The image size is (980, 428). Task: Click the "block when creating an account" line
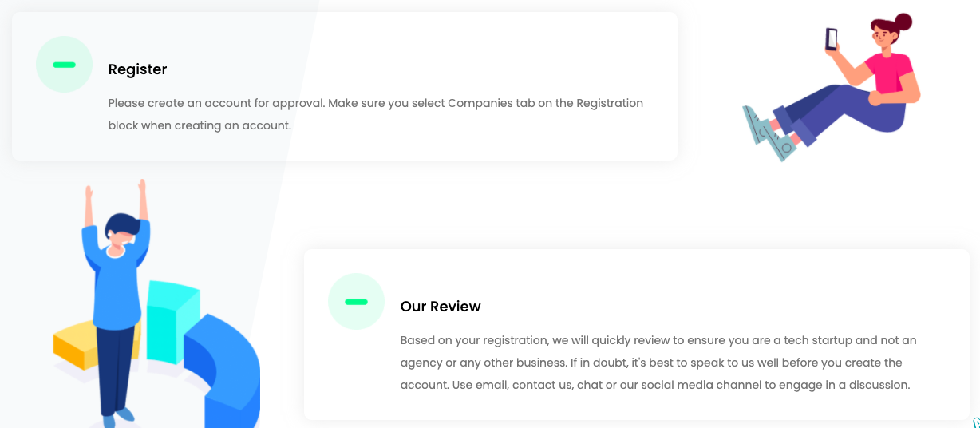click(200, 125)
